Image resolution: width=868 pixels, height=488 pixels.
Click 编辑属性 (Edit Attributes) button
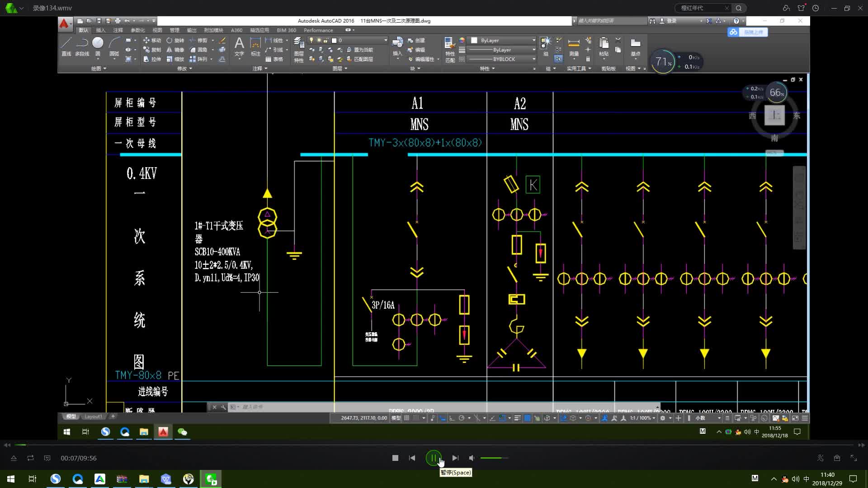421,59
